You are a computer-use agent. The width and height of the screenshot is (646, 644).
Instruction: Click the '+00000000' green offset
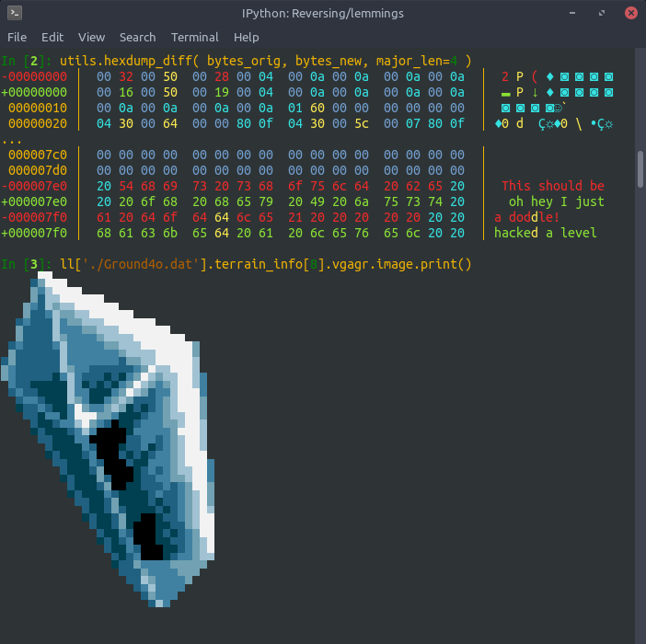click(x=34, y=92)
